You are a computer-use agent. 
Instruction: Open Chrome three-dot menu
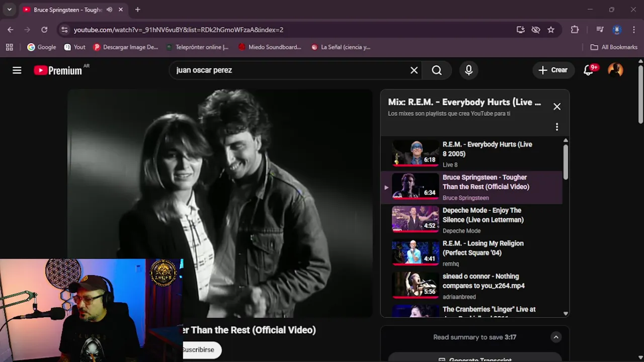[x=633, y=30]
